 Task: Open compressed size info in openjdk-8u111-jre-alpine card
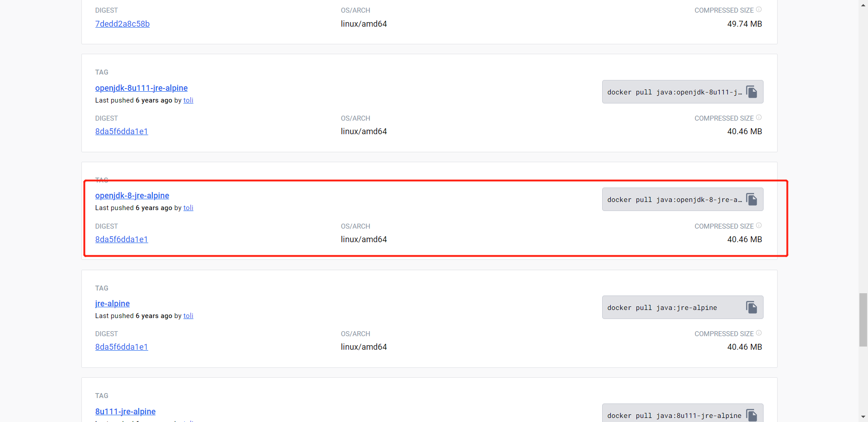point(759,117)
